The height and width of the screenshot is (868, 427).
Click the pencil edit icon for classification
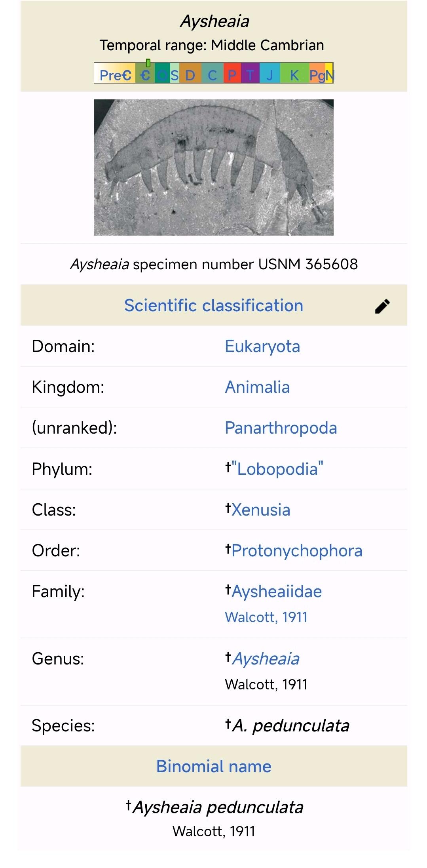point(382,306)
